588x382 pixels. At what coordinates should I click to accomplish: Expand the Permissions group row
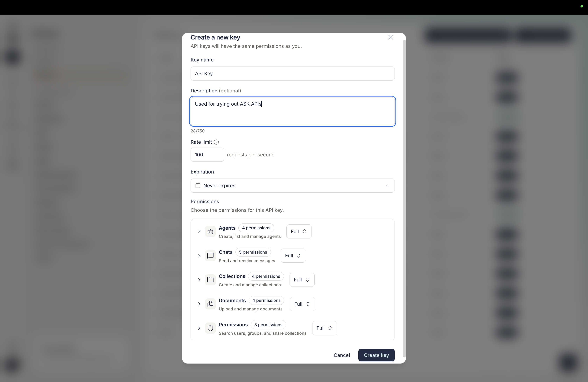(x=199, y=328)
